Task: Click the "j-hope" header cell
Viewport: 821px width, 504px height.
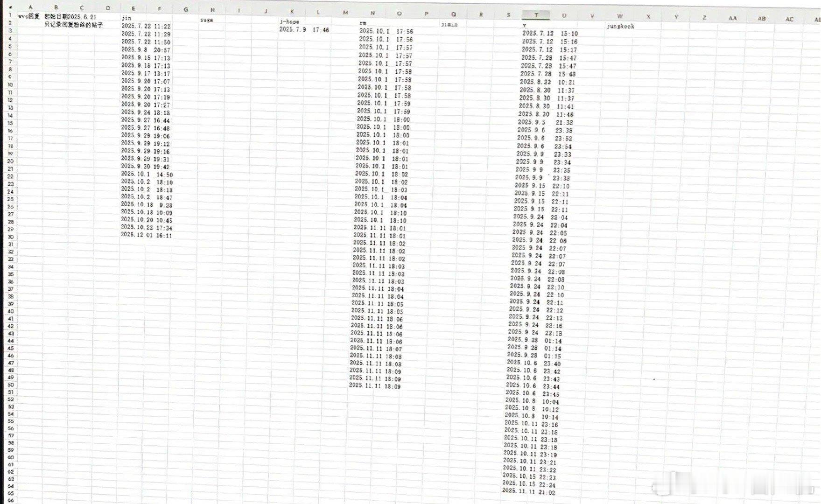Action: click(x=289, y=22)
